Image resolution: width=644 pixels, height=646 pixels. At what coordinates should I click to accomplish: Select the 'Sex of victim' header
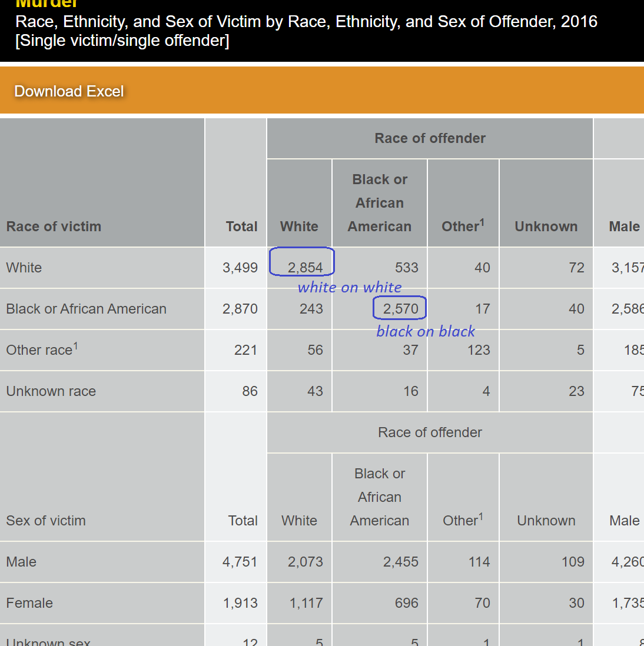pyautogui.click(x=46, y=521)
